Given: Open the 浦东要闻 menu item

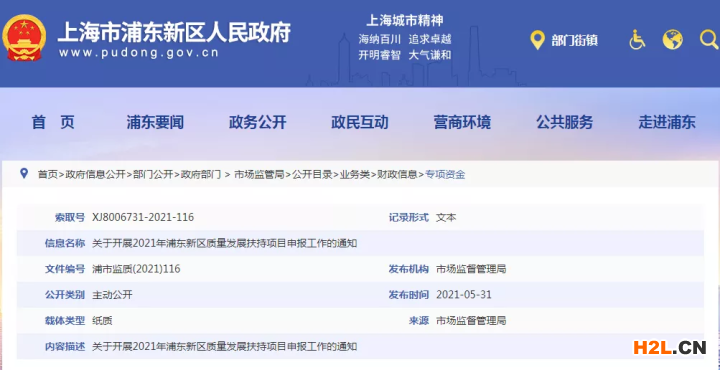Looking at the screenshot, I should (x=155, y=122).
